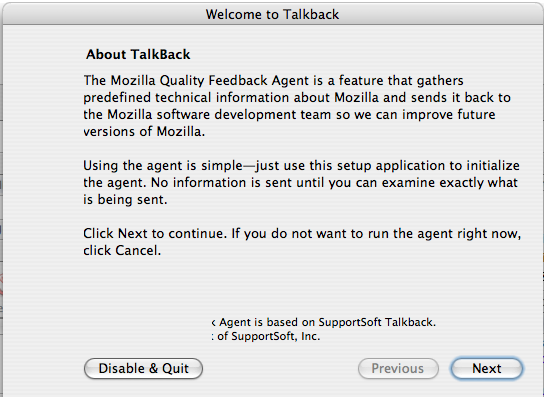Click the words 'Using the agent is simple'

tap(163, 166)
